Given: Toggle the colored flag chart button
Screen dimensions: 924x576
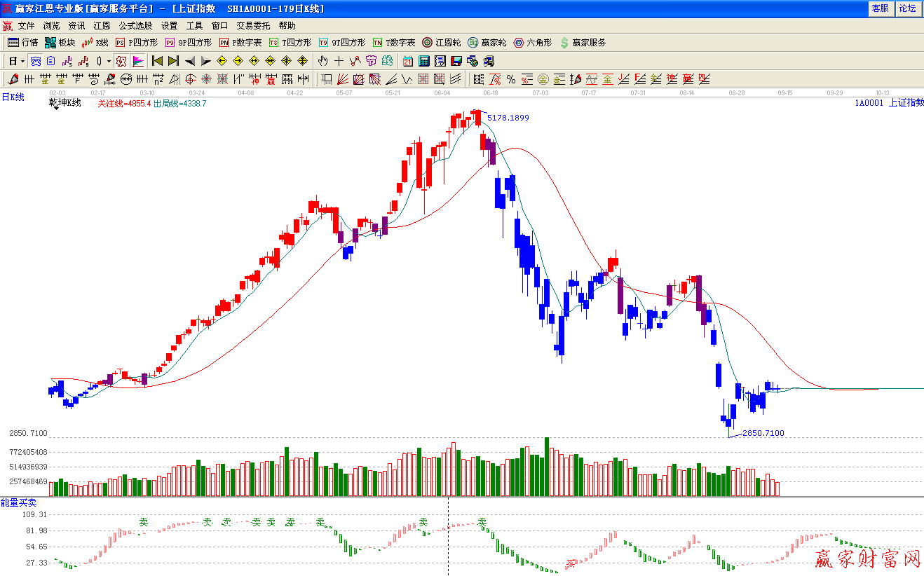Looking at the screenshot, I should point(137,61).
